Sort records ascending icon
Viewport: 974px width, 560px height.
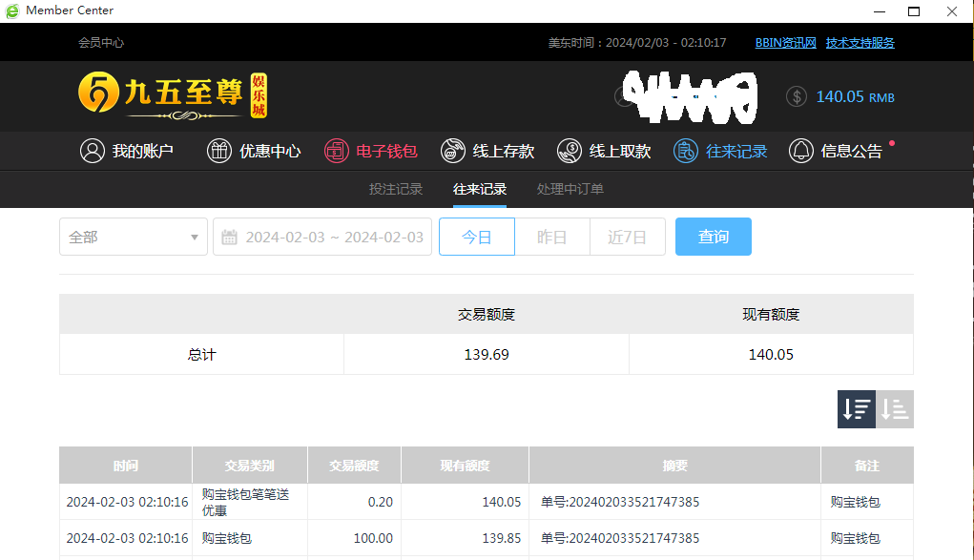(895, 409)
